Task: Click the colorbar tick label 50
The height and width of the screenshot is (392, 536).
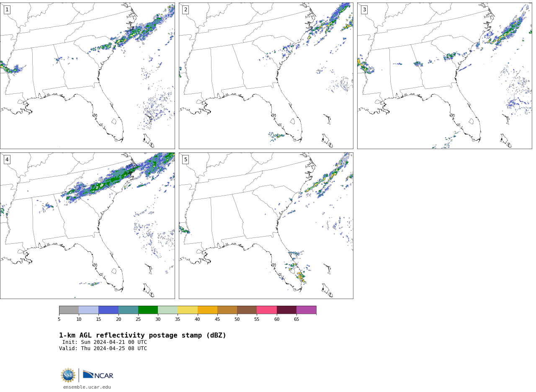Action: click(237, 320)
